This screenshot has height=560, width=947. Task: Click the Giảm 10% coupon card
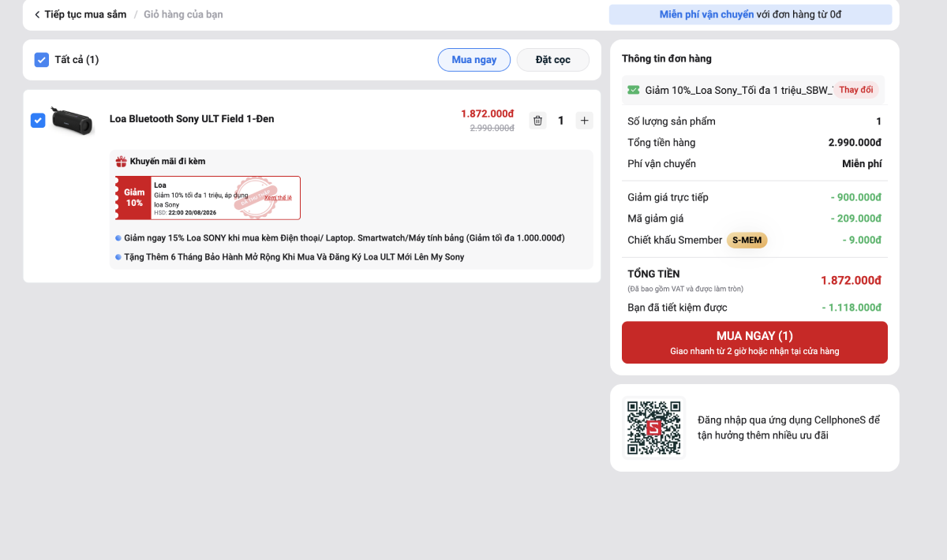click(208, 198)
